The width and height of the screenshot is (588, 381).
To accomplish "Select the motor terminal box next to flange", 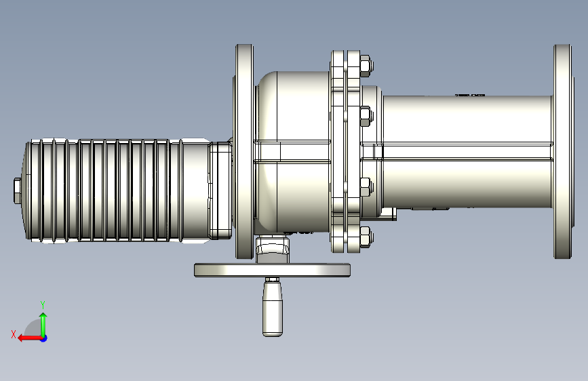I will click(221, 190).
